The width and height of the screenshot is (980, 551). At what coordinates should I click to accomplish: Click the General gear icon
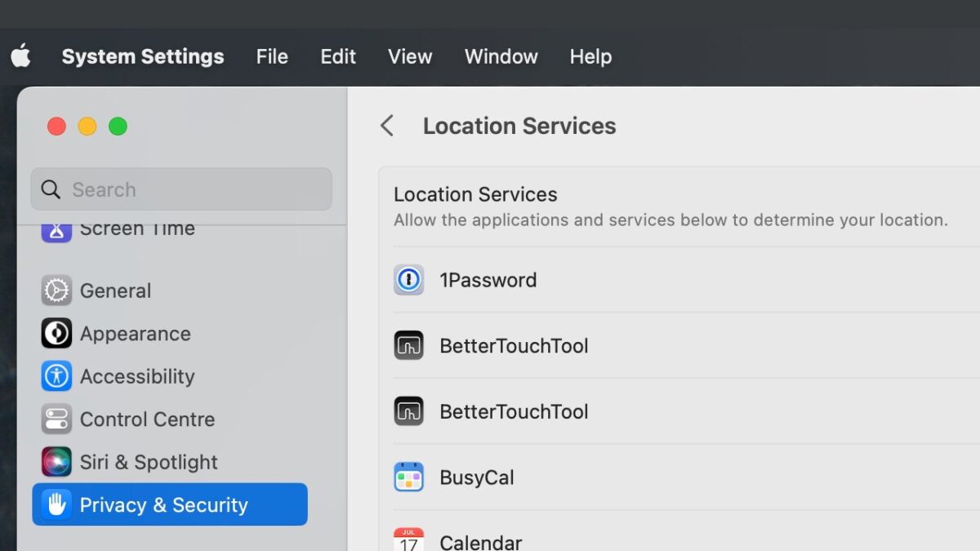click(x=56, y=291)
